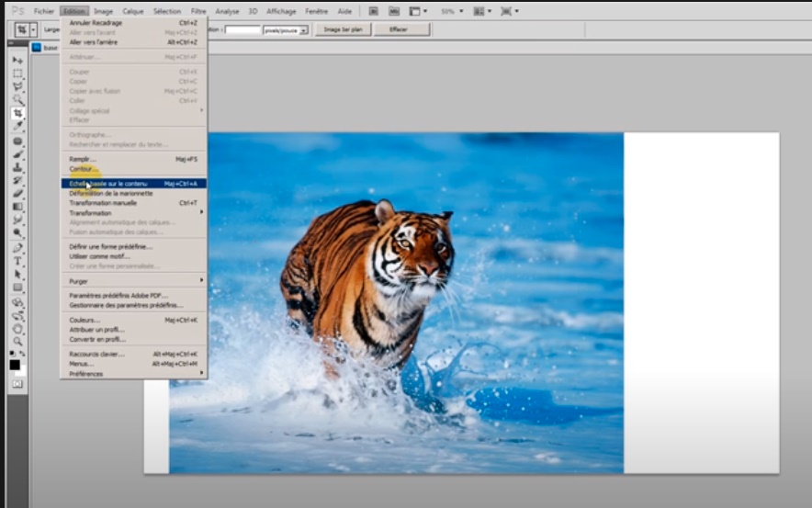Click the background color swatch

tap(22, 372)
